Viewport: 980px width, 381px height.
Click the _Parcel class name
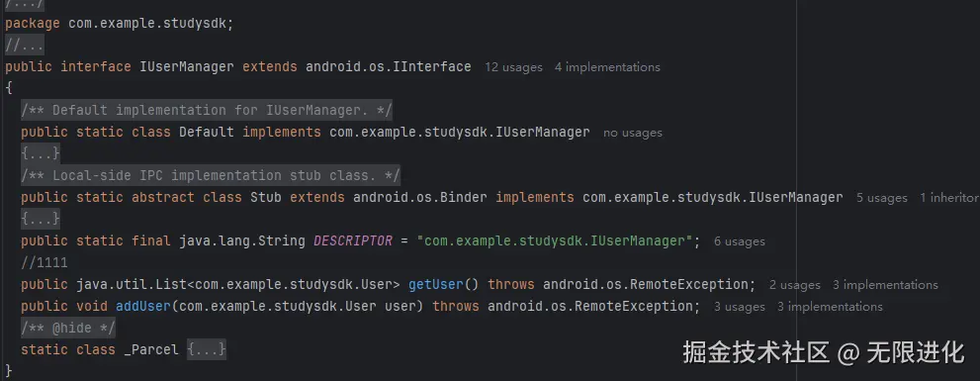coord(151,349)
